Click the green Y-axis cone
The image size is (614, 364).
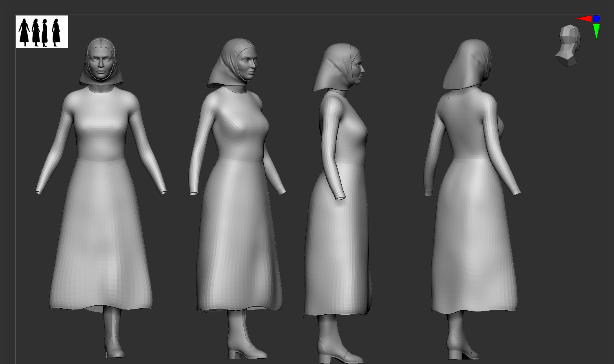[x=596, y=31]
